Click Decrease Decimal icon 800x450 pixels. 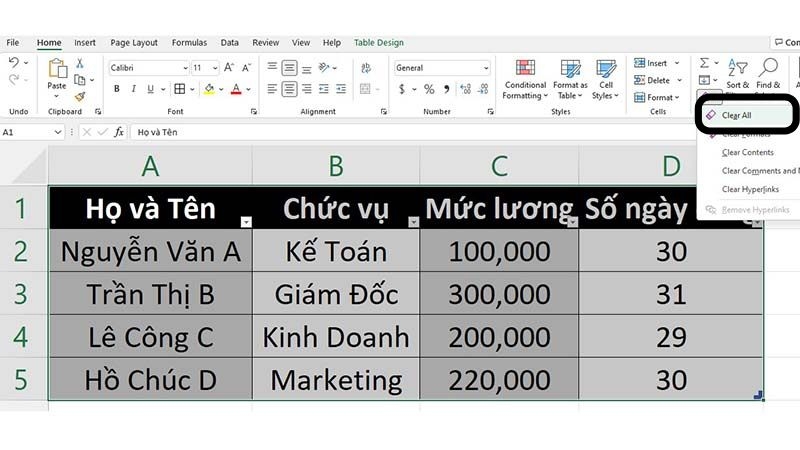pyautogui.click(x=483, y=89)
